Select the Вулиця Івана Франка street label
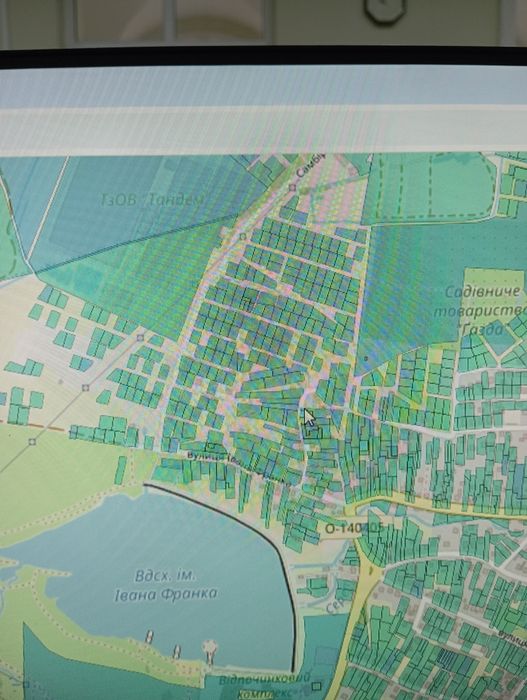Viewport: 527px width, 700px height. coord(238,469)
